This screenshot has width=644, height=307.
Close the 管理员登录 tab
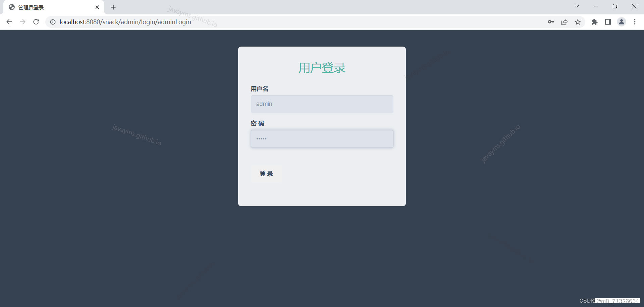click(97, 7)
